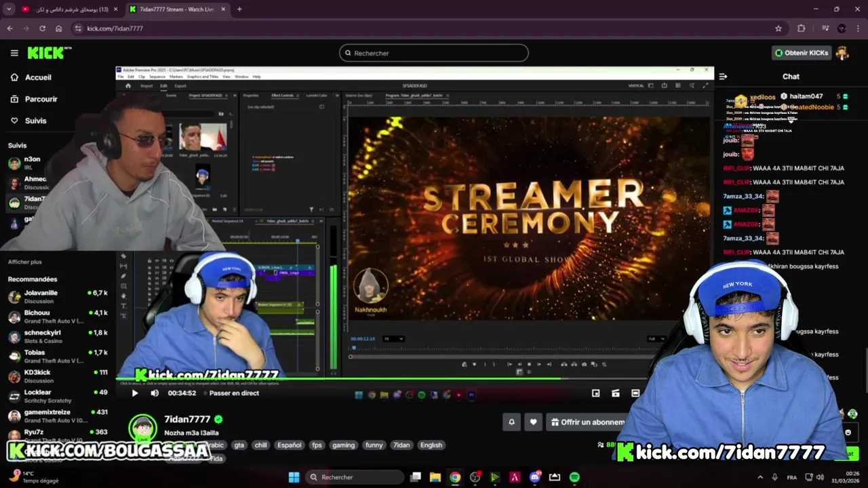Open the Windows Start menu
Image resolution: width=868 pixels, height=488 pixels.
(x=294, y=477)
